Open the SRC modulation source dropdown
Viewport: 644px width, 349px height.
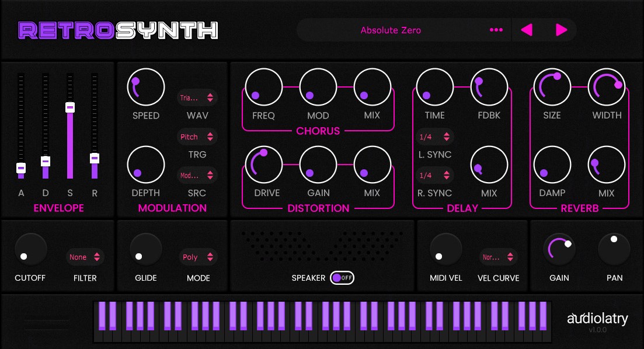[197, 175]
